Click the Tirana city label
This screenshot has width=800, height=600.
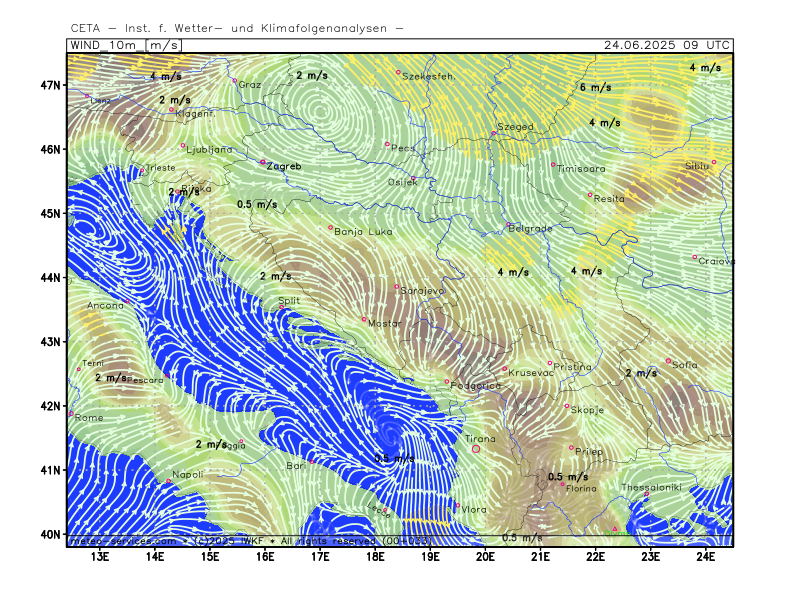tap(480, 439)
